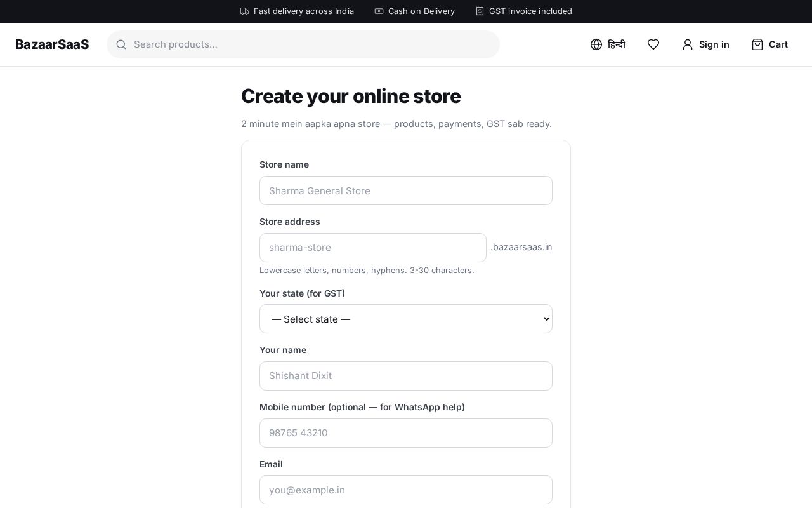Click 'GST invoice included' banner text
812x508 pixels.
tap(530, 11)
